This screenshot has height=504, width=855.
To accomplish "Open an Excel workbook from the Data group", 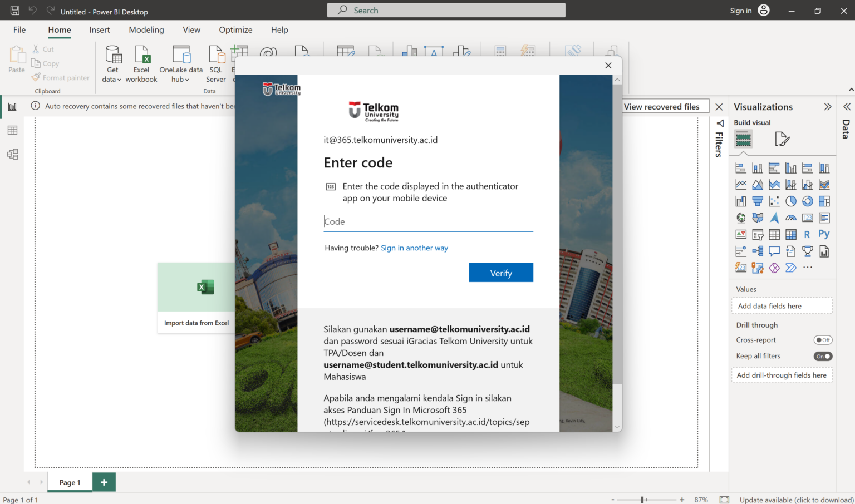I will coord(141,62).
